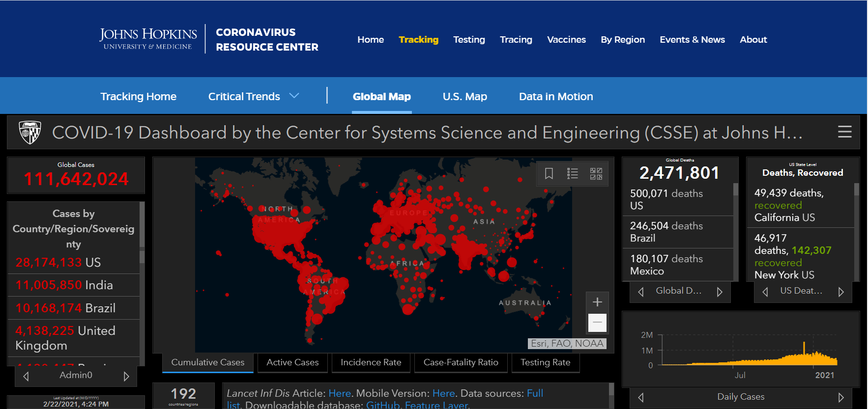Zoom in on the map with plus
The height and width of the screenshot is (409, 868).
click(597, 302)
